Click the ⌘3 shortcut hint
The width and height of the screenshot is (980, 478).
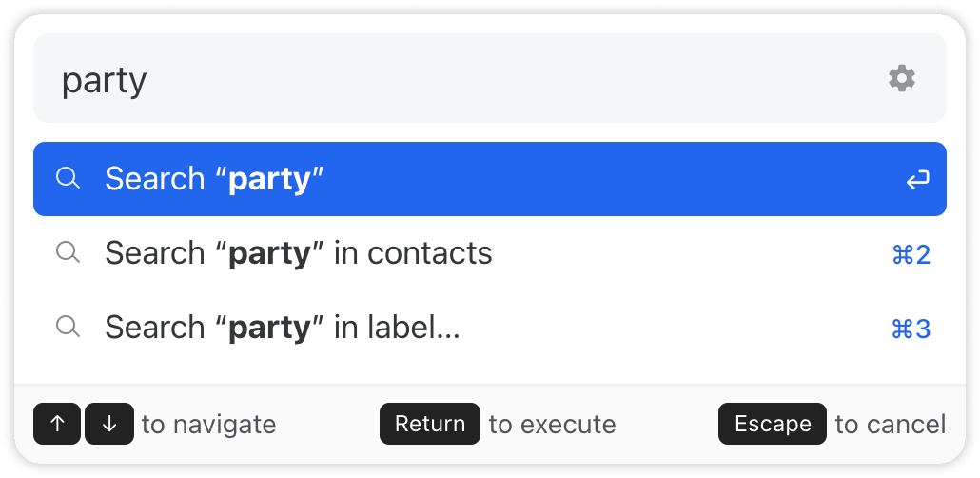911,329
